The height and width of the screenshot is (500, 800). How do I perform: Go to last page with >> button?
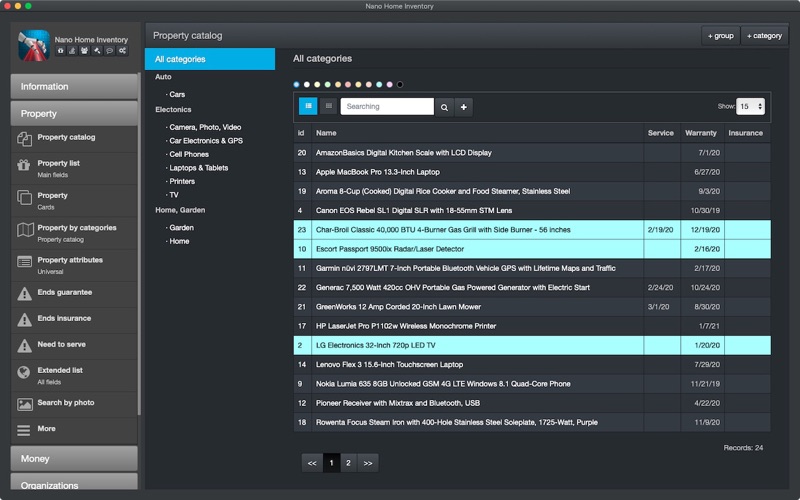368,463
